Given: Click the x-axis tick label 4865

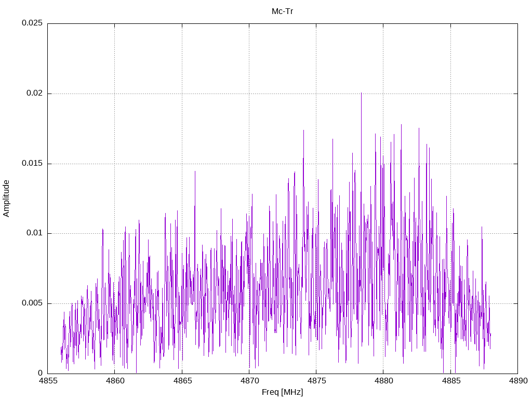Looking at the screenshot, I should pyautogui.click(x=182, y=381).
